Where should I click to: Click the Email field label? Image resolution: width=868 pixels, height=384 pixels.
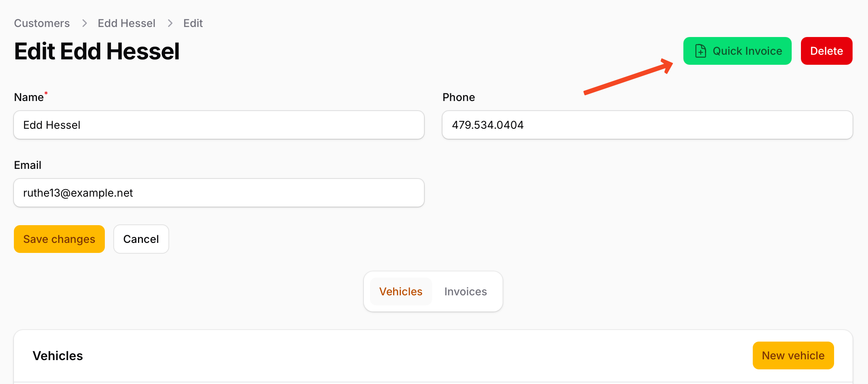tap(28, 165)
